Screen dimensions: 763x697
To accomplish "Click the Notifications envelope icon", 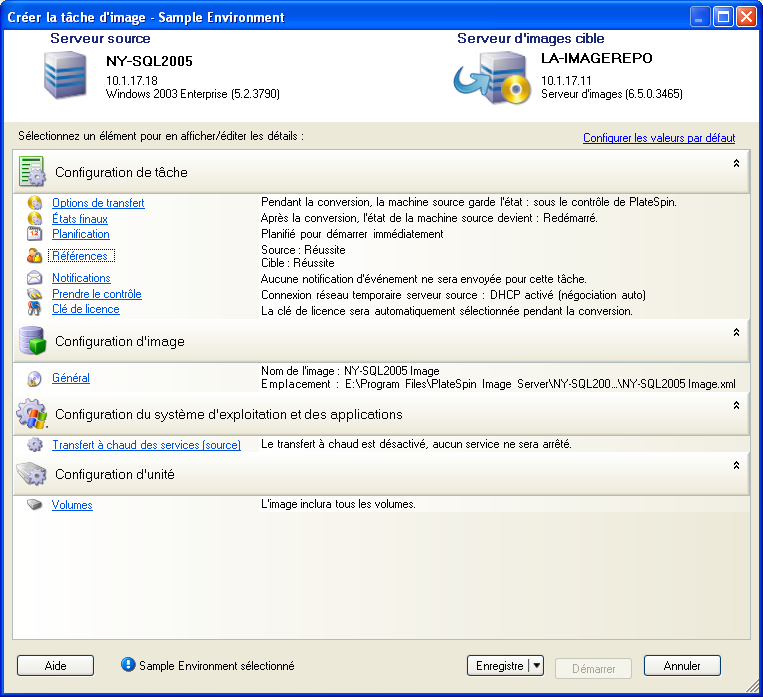I will (x=34, y=278).
